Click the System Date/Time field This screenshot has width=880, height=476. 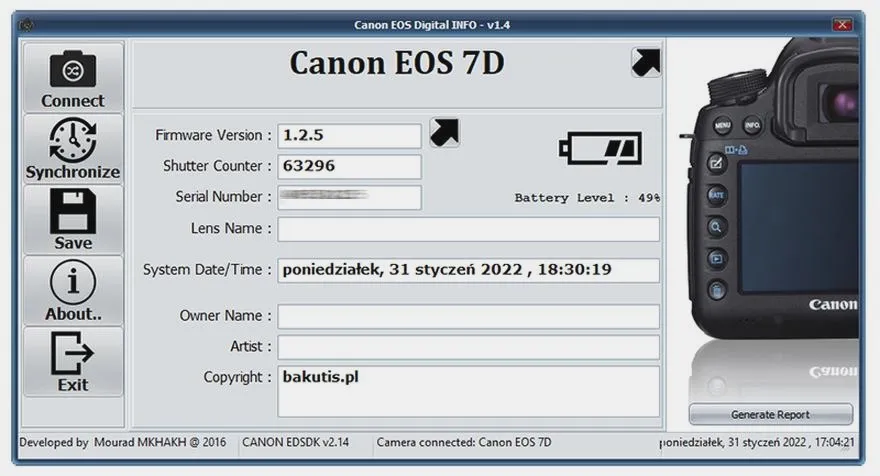click(468, 270)
